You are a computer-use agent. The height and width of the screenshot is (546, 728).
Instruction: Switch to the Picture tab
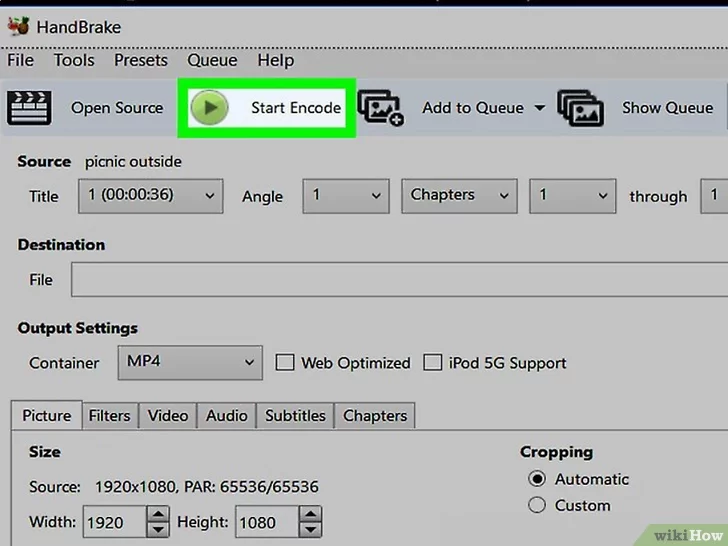pos(47,415)
